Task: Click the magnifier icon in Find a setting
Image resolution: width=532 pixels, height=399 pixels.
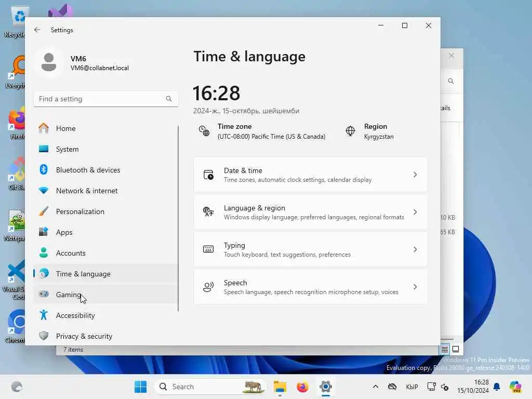Action: (169, 99)
